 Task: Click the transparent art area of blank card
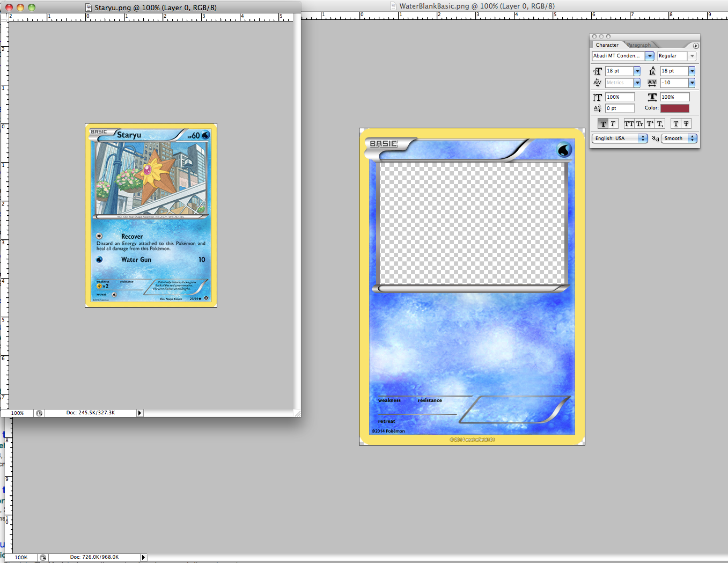tap(473, 223)
